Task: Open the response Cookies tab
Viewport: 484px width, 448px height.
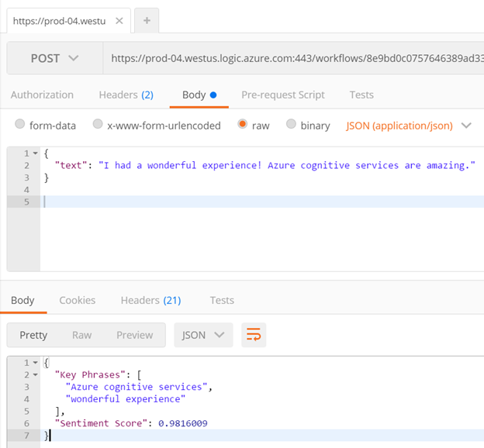Action: coord(77,300)
